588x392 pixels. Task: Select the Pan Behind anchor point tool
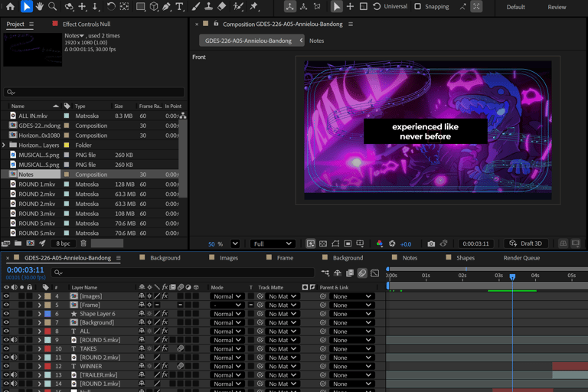[124, 6]
